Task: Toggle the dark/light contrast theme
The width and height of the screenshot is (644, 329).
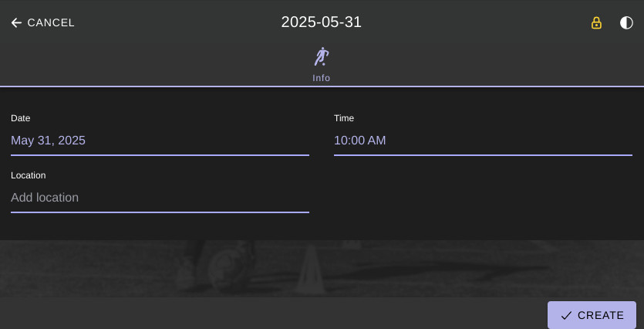Action: (626, 22)
